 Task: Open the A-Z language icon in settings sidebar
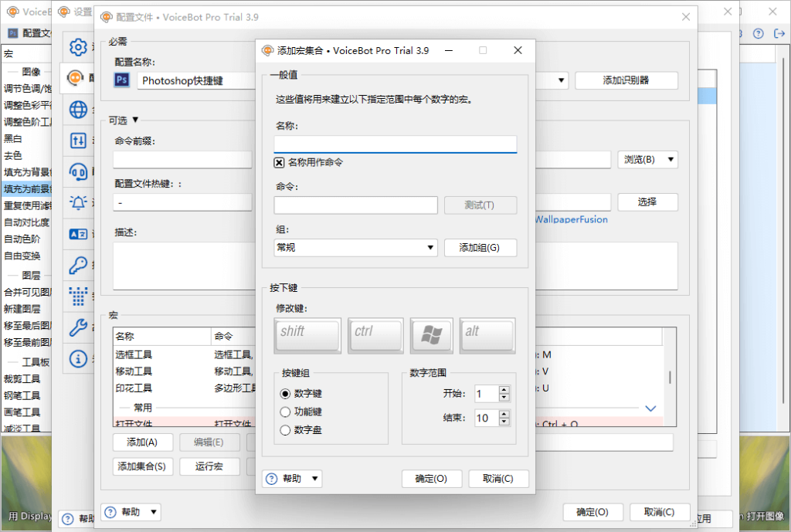point(78,234)
